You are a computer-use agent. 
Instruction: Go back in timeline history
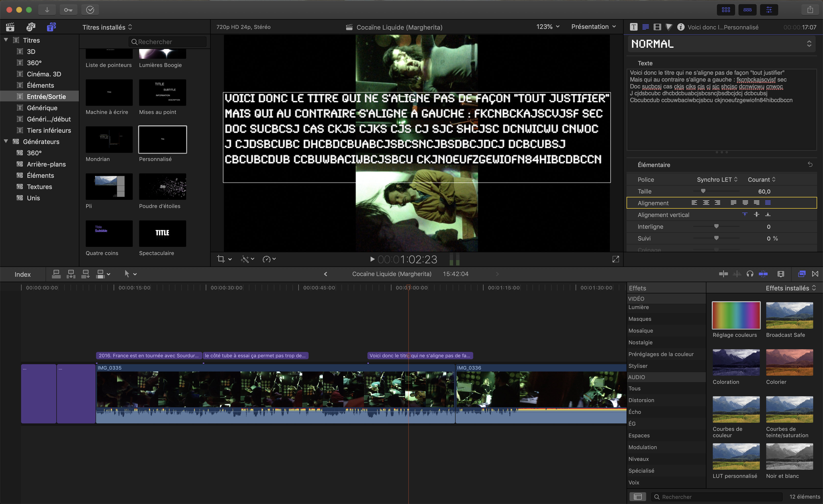pos(326,274)
